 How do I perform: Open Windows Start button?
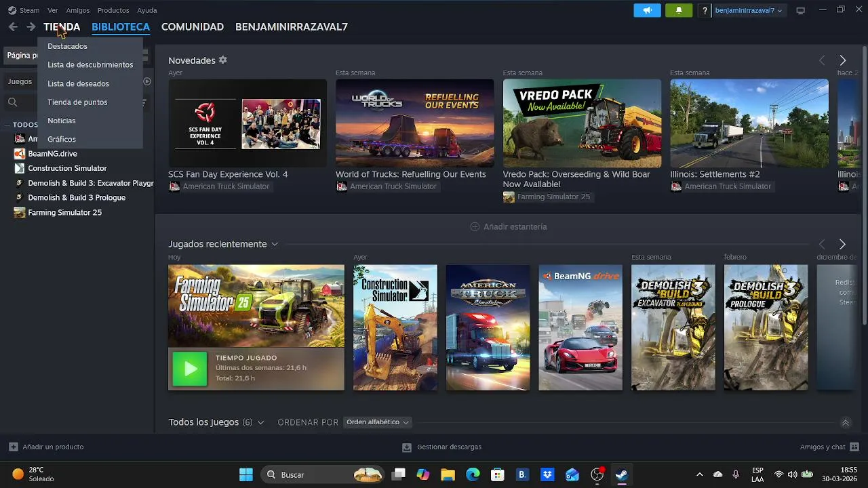[246, 474]
